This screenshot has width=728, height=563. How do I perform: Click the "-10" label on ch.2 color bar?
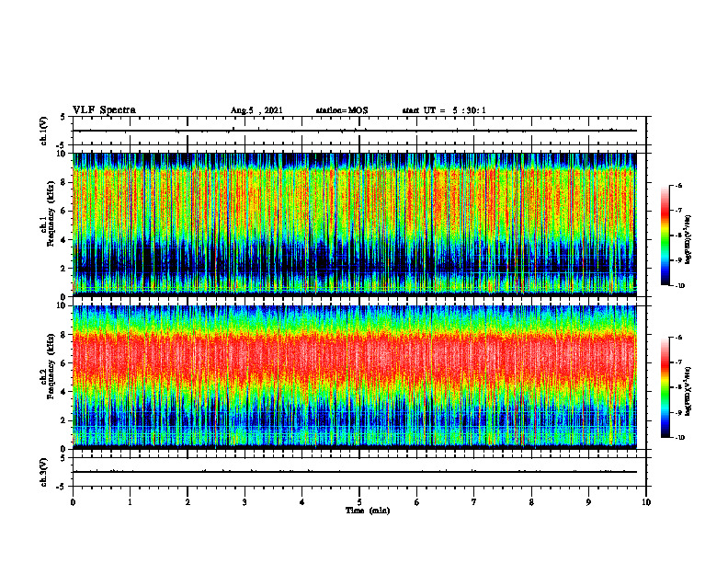(x=680, y=437)
